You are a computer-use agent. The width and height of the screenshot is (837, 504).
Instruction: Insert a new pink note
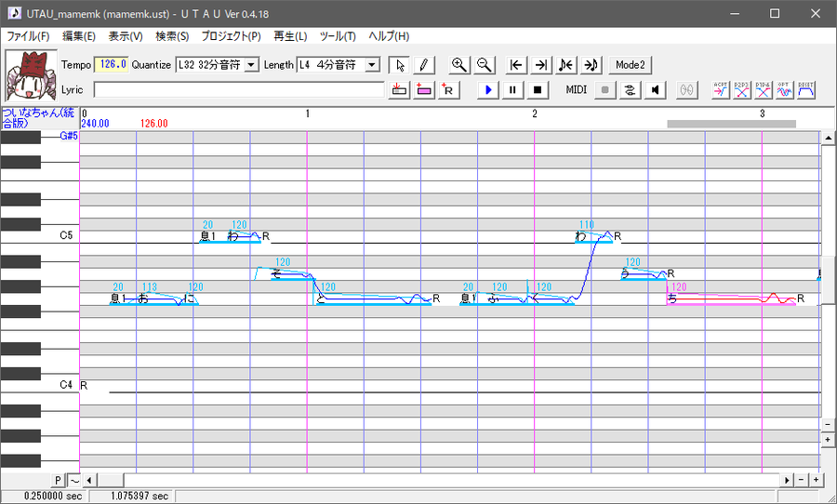pos(424,89)
